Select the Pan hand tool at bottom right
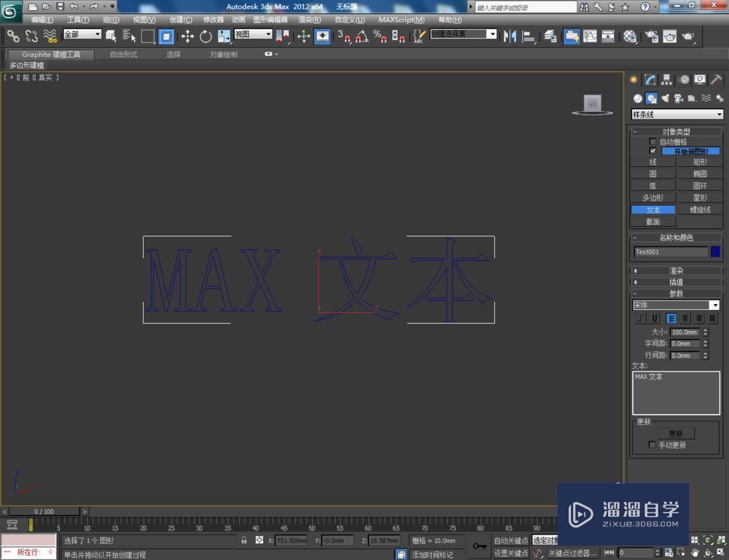This screenshot has width=729, height=560. (x=695, y=552)
